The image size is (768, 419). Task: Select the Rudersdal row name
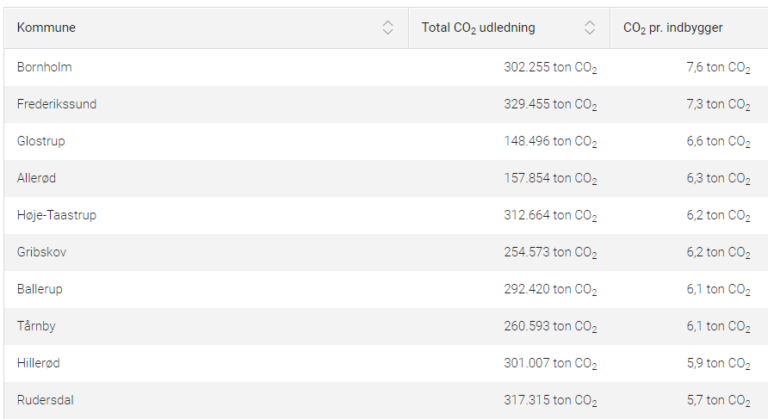(x=45, y=400)
